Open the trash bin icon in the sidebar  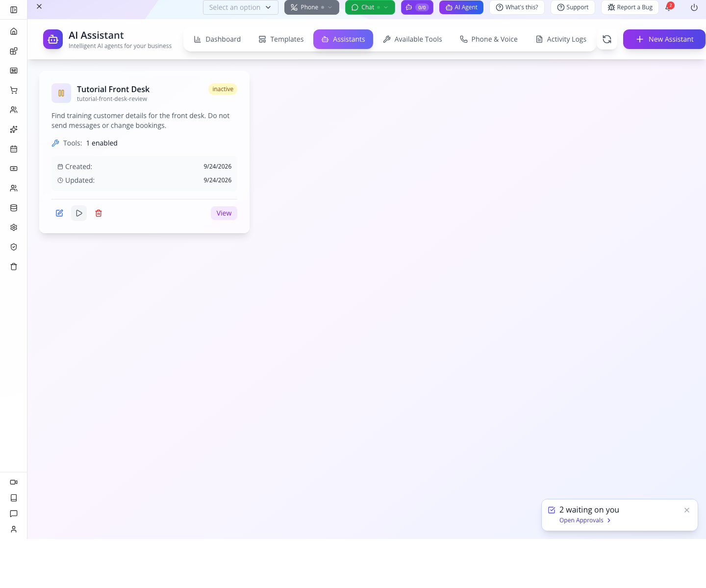pyautogui.click(x=14, y=267)
